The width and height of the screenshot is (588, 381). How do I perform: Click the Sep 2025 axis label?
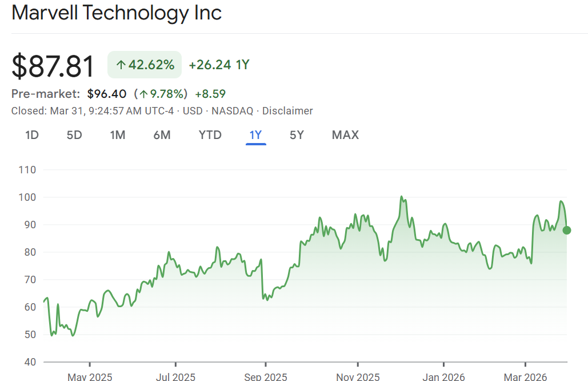pyautogui.click(x=265, y=377)
